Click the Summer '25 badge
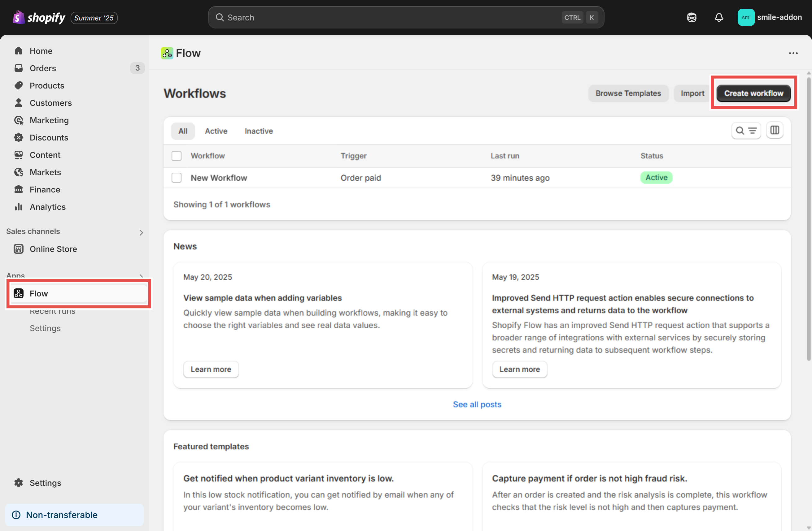This screenshot has width=812, height=531. (94, 18)
